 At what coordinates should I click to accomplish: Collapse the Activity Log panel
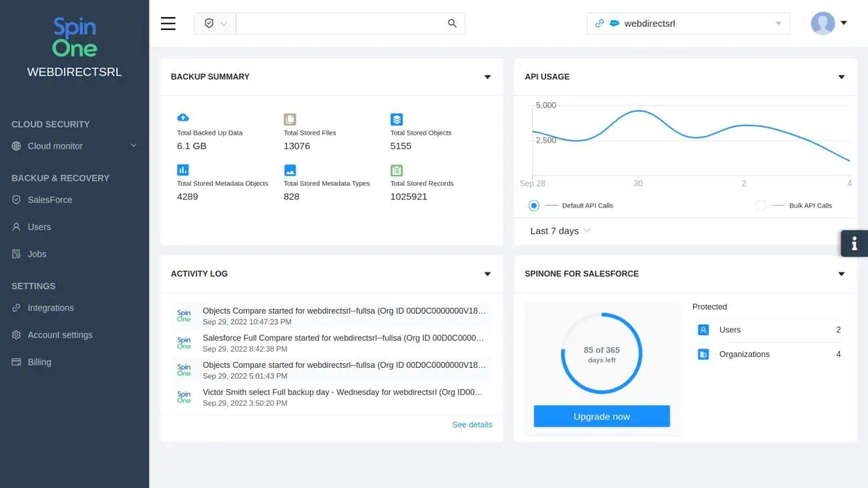pyautogui.click(x=487, y=274)
